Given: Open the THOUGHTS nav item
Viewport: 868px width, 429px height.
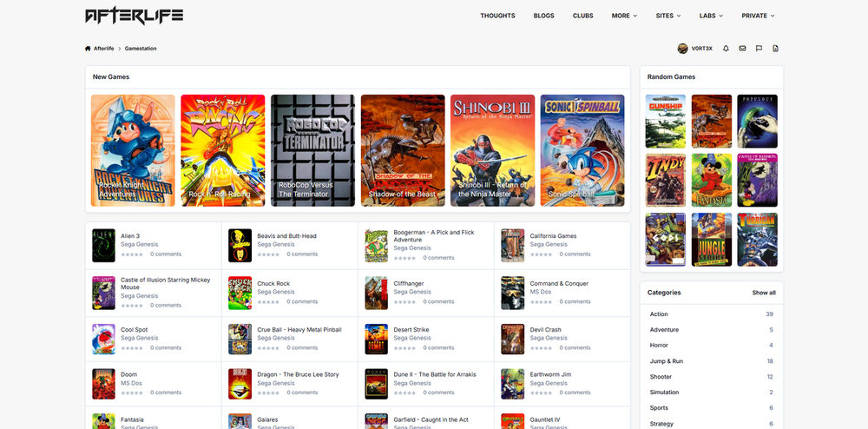Looking at the screenshot, I should pyautogui.click(x=497, y=16).
